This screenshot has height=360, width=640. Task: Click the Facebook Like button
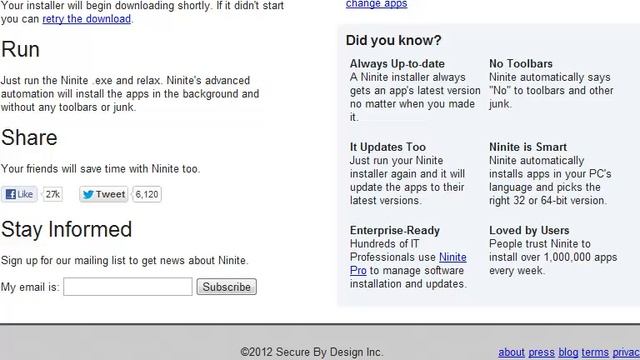tap(19, 194)
